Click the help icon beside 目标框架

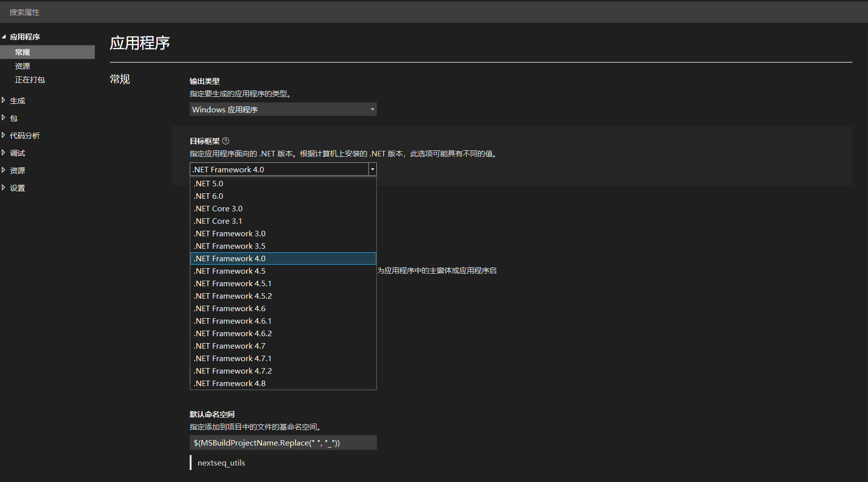(x=226, y=141)
